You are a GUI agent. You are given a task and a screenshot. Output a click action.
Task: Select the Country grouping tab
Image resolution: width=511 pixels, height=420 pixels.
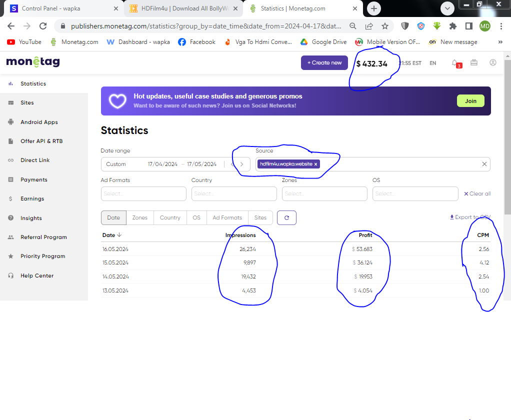click(170, 217)
